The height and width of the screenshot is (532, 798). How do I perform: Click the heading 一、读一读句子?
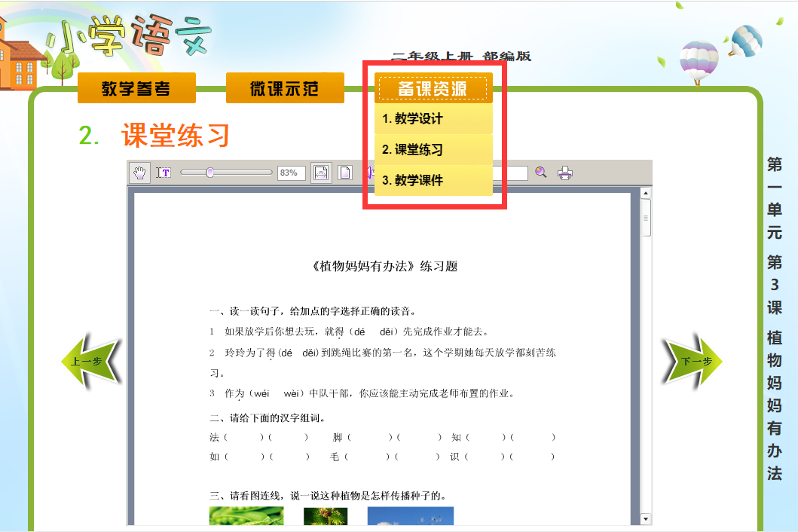pyautogui.click(x=247, y=311)
